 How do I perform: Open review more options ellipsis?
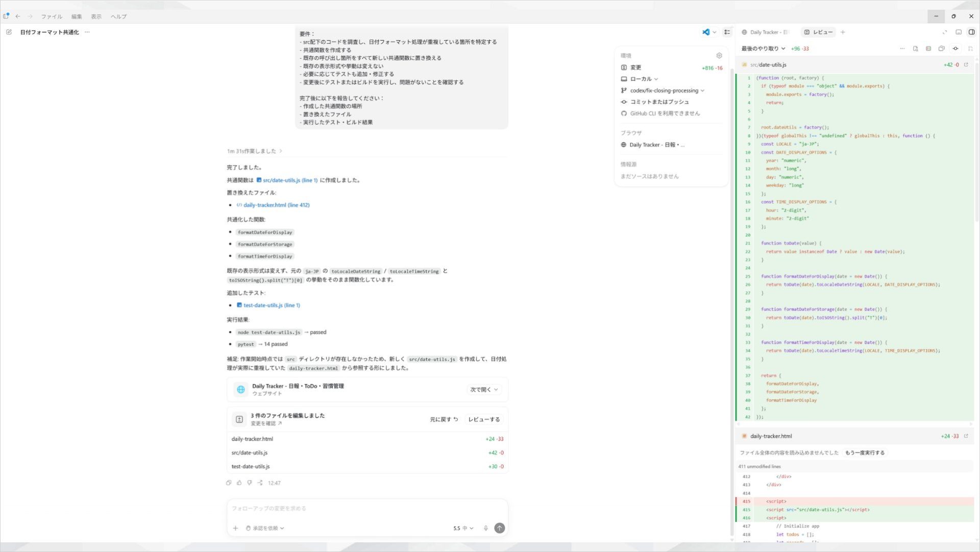(902, 49)
